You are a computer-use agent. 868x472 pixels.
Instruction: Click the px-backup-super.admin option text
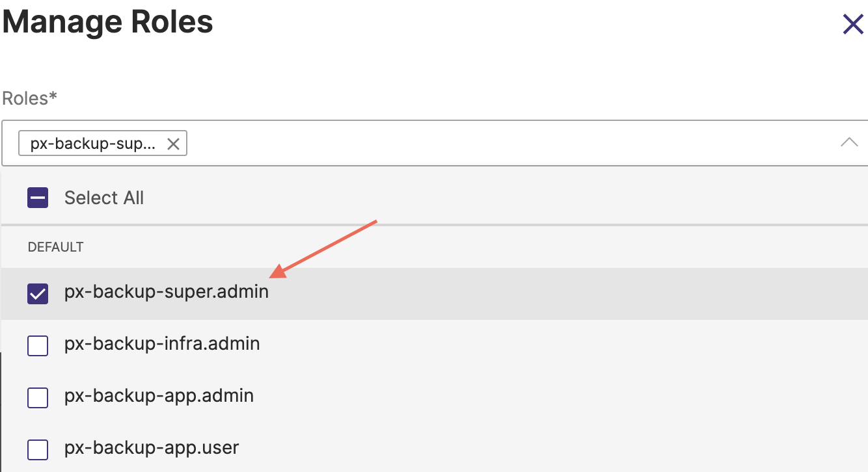166,292
